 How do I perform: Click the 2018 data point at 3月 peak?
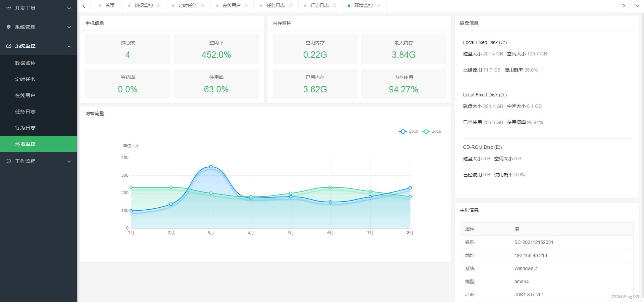pyautogui.click(x=211, y=167)
